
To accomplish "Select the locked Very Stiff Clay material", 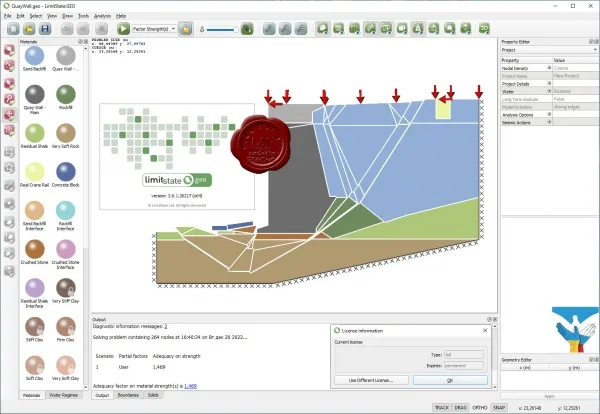I will point(66,288).
